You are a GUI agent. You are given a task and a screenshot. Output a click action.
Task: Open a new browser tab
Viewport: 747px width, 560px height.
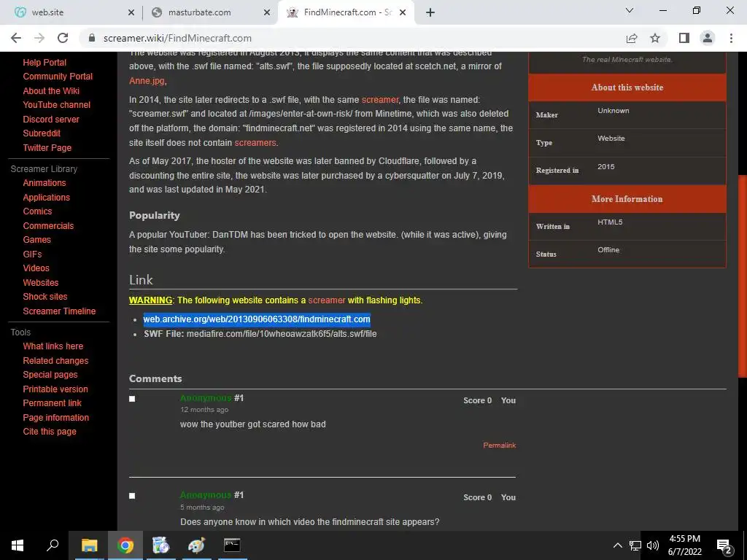430,12
